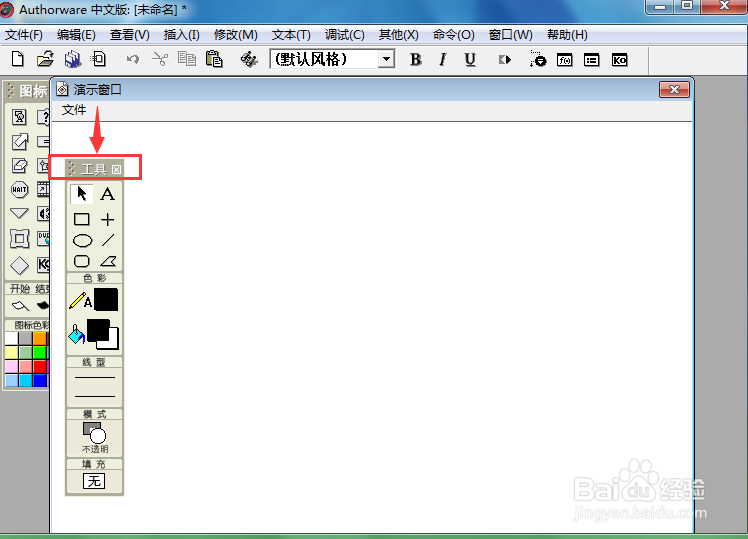Open the 窗口(W) menu
Screen dimensions: 748x539
(x=510, y=35)
